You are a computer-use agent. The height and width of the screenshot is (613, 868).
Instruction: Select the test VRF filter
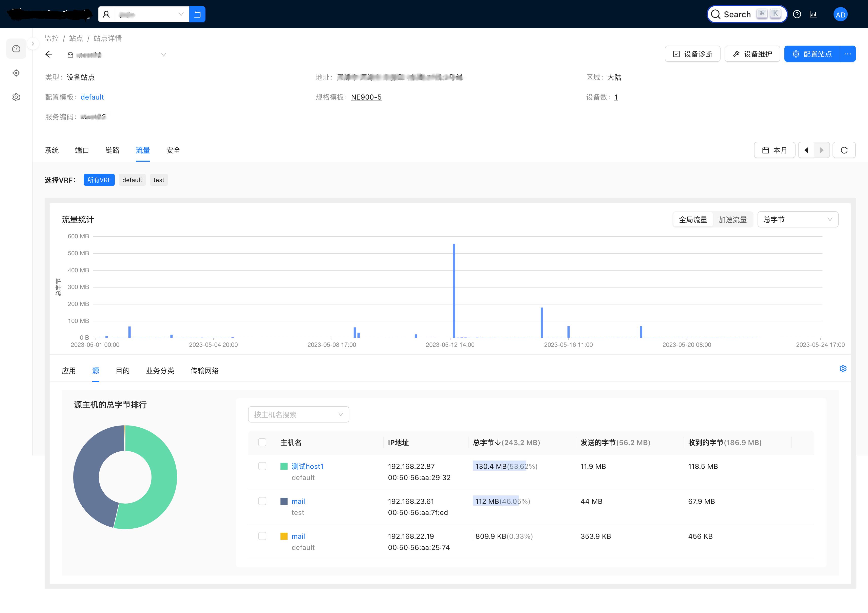click(x=159, y=180)
